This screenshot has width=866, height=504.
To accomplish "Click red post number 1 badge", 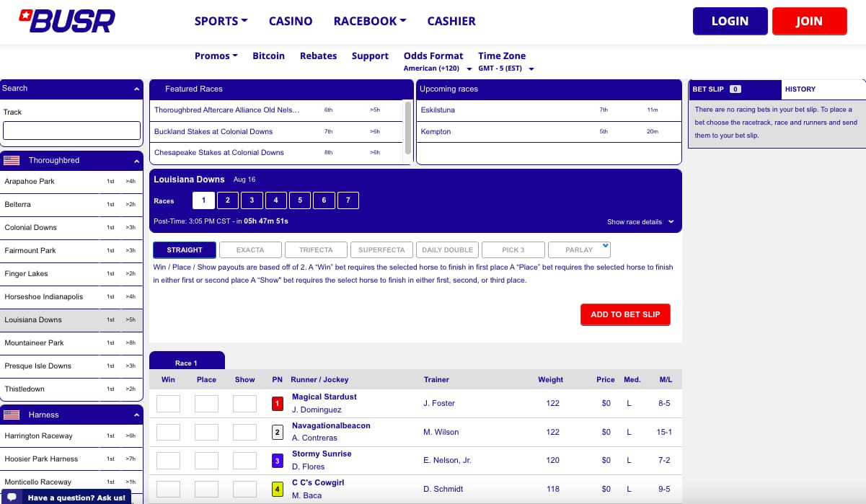I will (278, 403).
